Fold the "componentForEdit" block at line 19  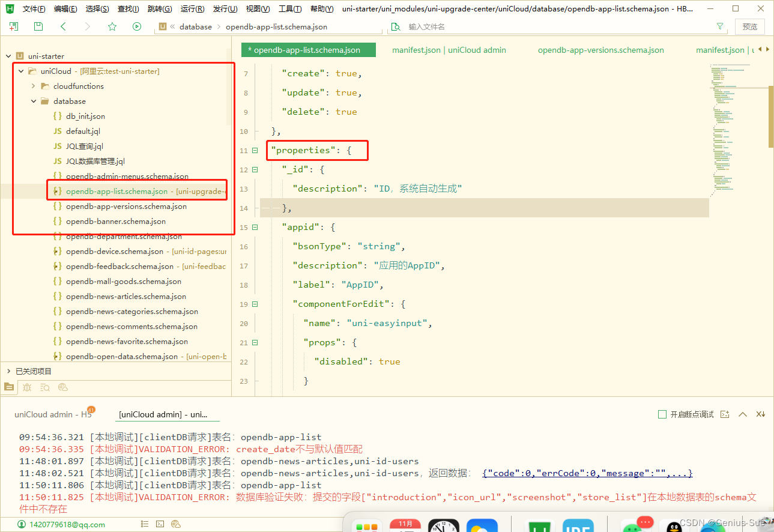point(255,304)
